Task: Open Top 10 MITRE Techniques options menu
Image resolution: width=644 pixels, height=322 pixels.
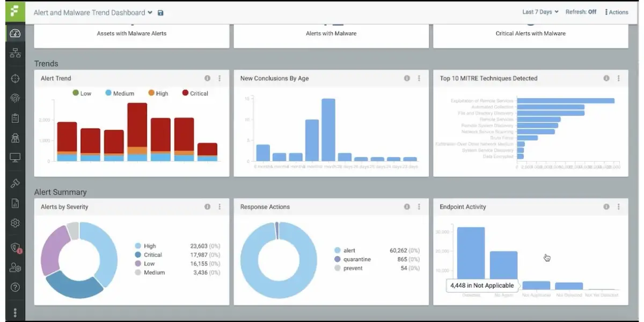Action: click(x=619, y=78)
